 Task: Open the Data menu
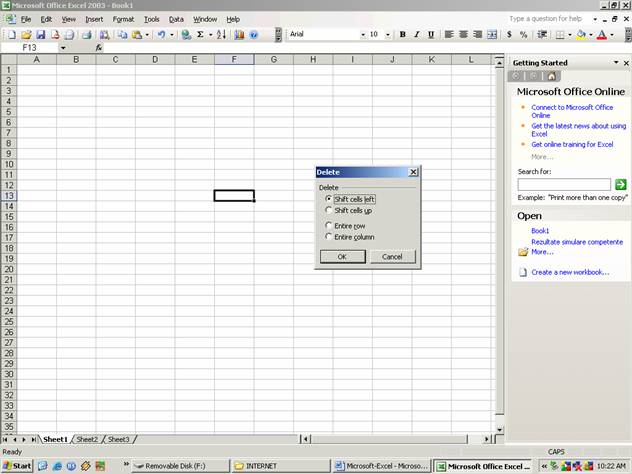(176, 19)
